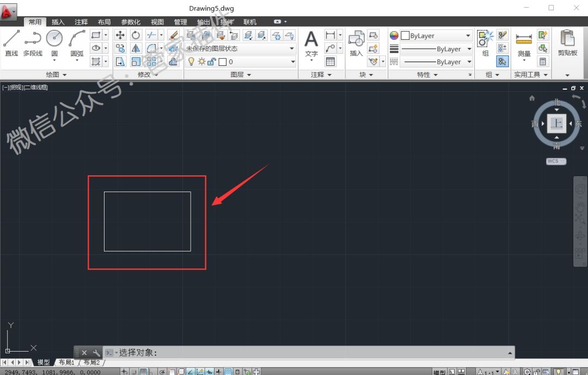
Task: Toggle layer 0 freeze sun icon
Action: tap(202, 62)
